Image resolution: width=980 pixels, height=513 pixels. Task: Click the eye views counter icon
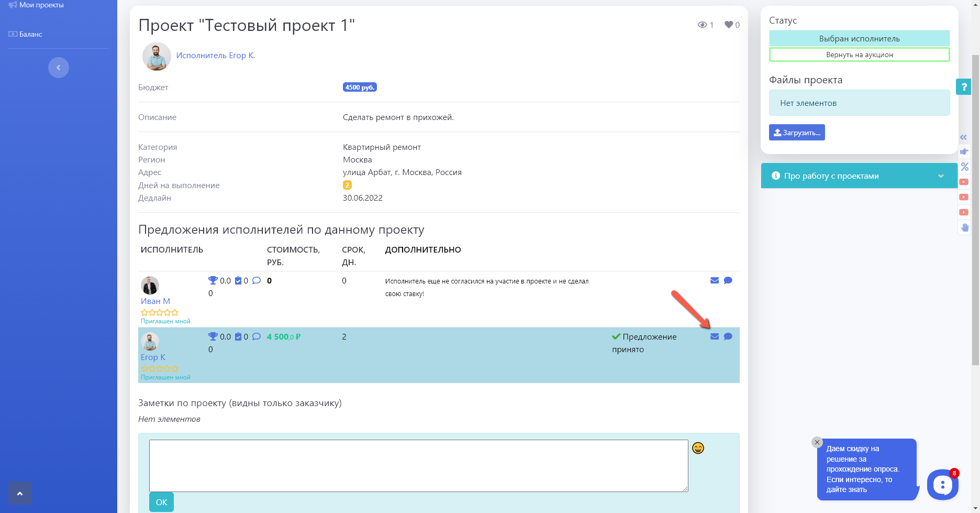(x=702, y=25)
